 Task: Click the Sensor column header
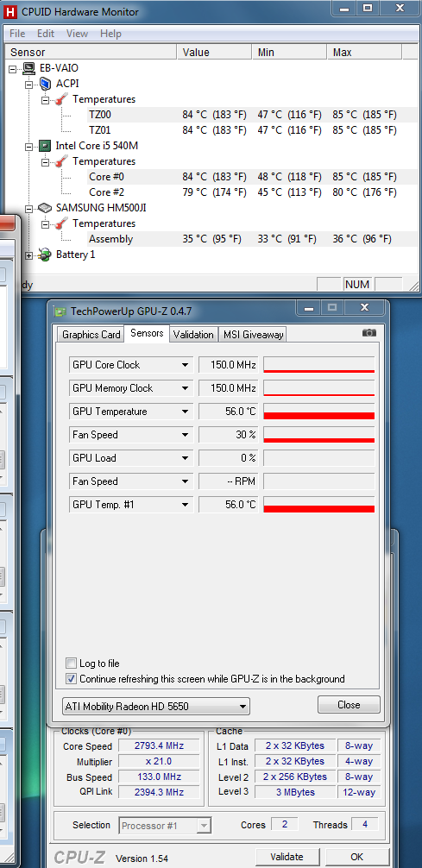click(x=91, y=52)
